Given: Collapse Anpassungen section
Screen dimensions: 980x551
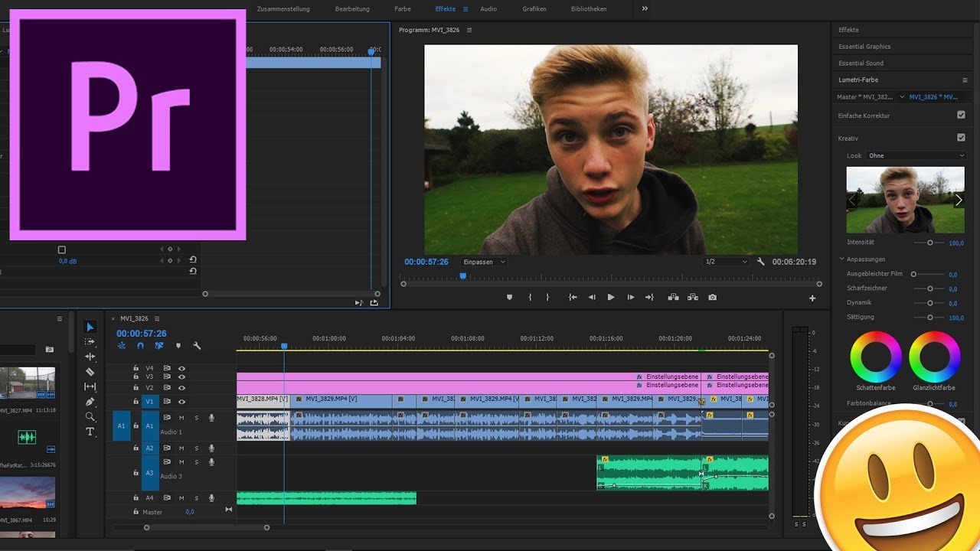Looking at the screenshot, I should pos(842,259).
